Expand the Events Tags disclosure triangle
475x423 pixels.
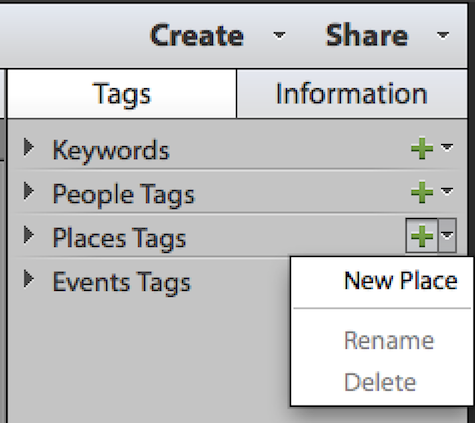[x=29, y=279]
